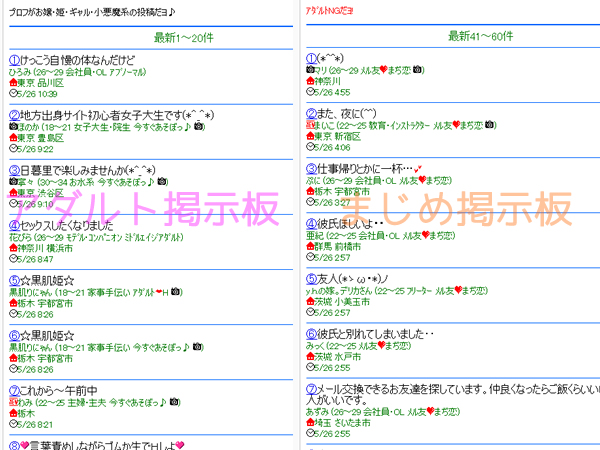Click the red image icon before おみ
The image size is (600, 450).
coord(12,402)
